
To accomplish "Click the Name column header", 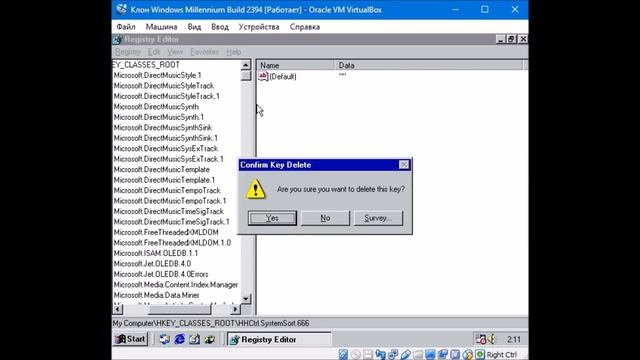I will coord(295,65).
